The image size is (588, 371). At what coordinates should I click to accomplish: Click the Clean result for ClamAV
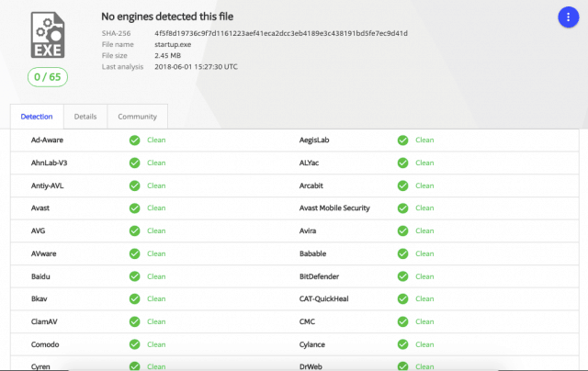click(x=156, y=322)
